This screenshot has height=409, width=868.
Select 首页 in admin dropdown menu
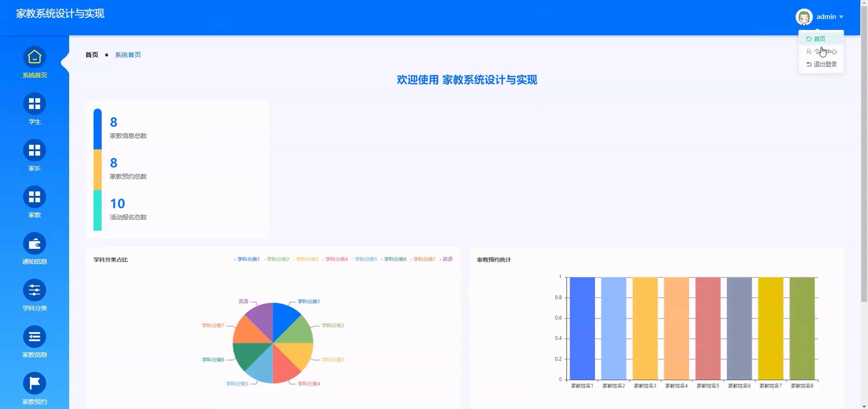[819, 39]
